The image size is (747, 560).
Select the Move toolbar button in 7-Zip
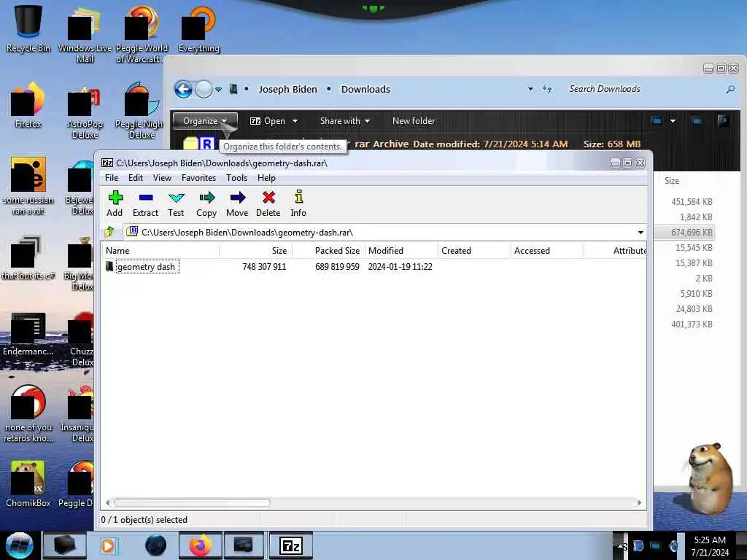click(x=237, y=204)
